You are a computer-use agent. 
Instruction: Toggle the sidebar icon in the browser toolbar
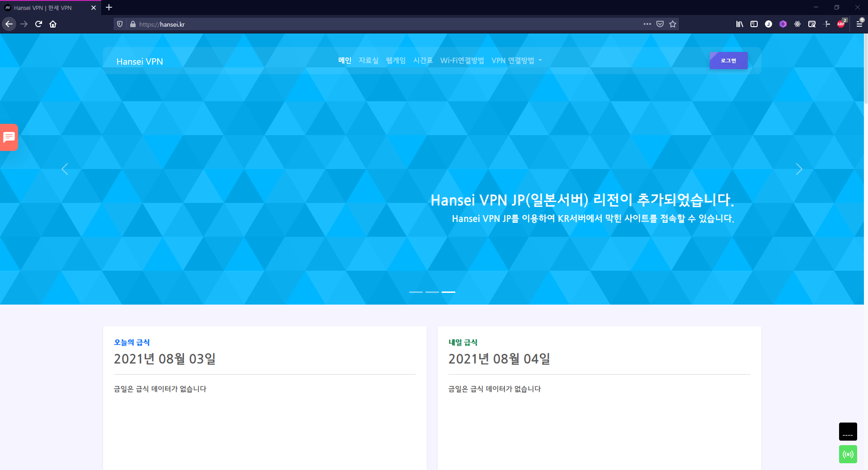754,24
